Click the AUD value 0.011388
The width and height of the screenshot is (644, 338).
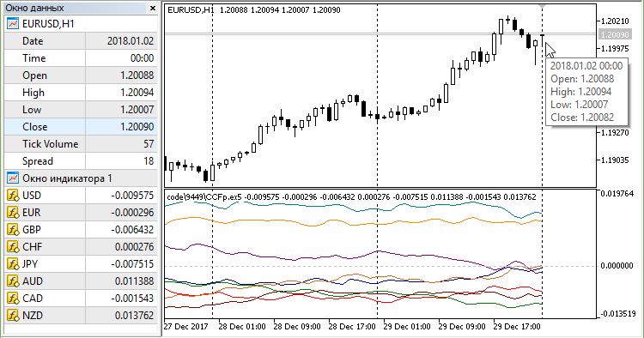click(134, 281)
